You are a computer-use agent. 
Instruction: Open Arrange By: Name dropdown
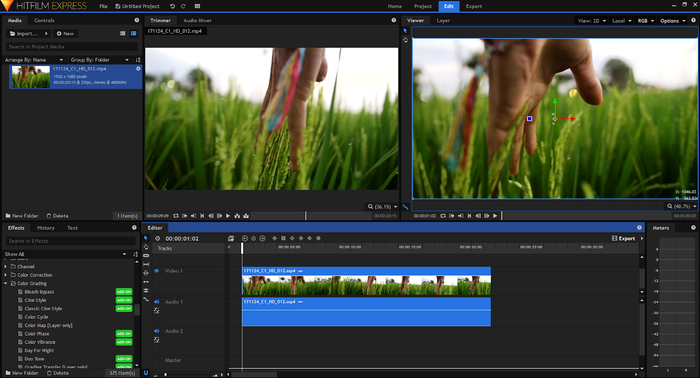point(34,60)
